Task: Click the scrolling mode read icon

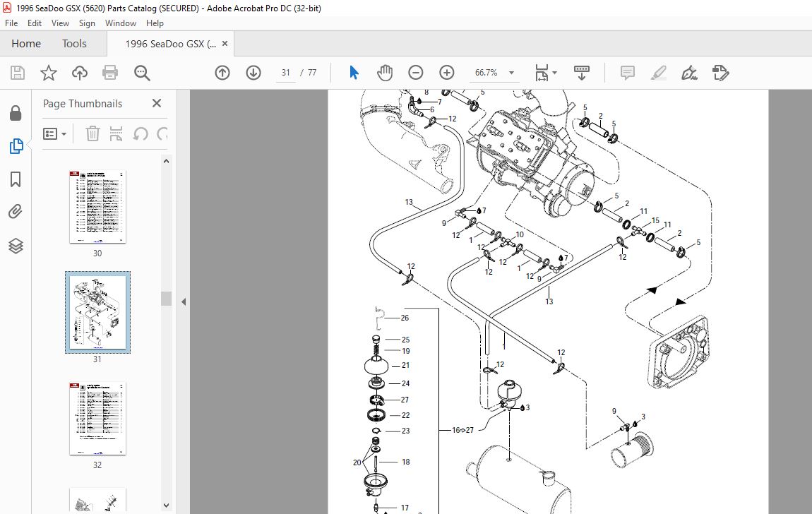Action: click(582, 73)
